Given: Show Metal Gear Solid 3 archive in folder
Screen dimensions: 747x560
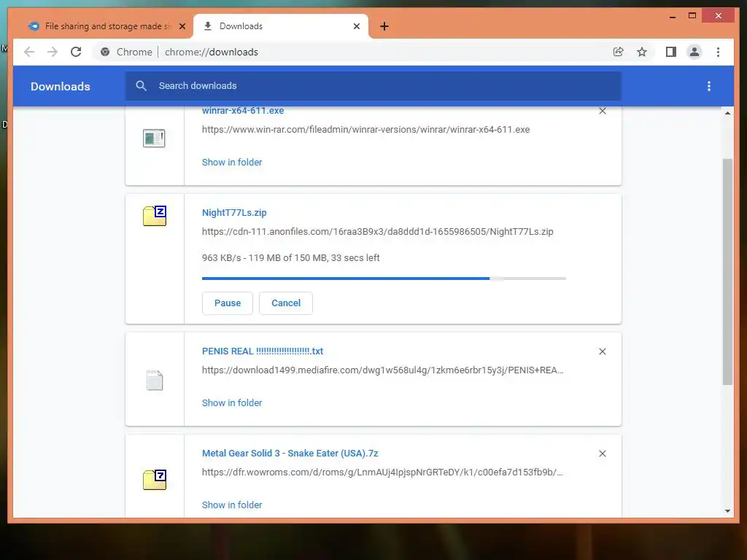Looking at the screenshot, I should [232, 505].
